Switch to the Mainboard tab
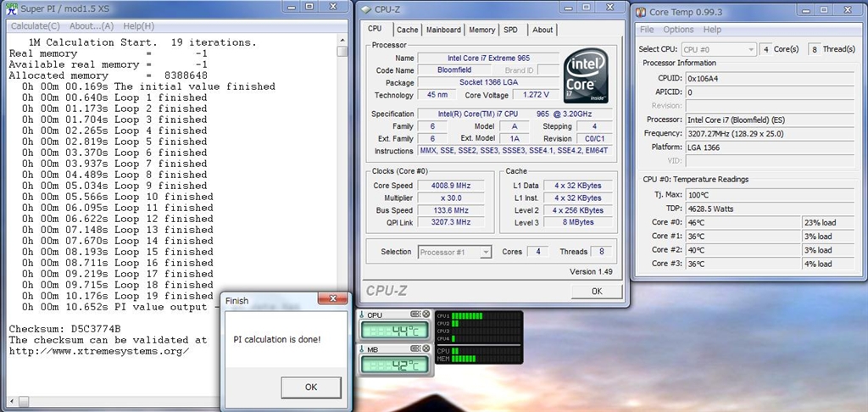 pyautogui.click(x=443, y=30)
